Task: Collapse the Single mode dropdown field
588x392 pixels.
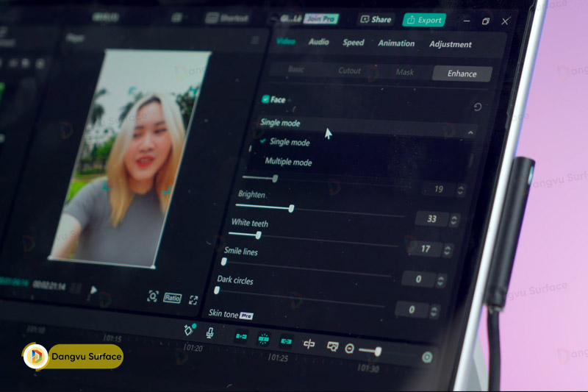Action: coord(367,126)
